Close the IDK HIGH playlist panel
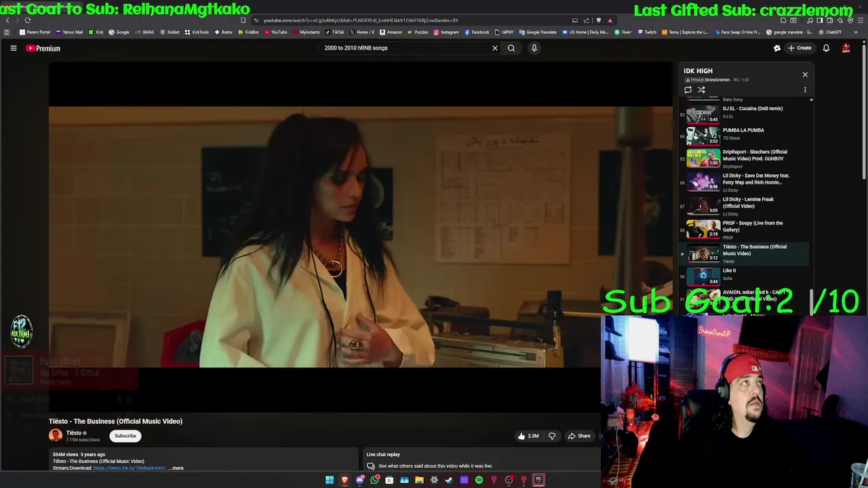 805,75
